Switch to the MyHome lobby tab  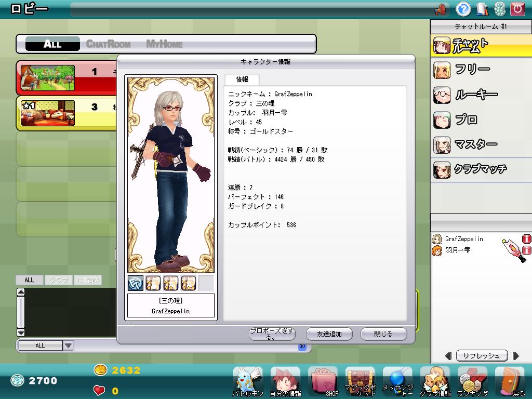[x=164, y=44]
